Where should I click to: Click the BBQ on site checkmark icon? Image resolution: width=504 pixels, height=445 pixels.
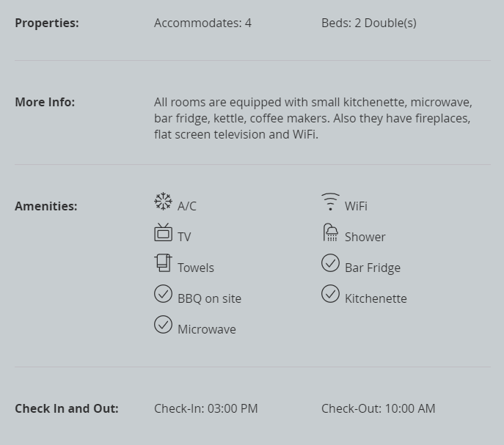163,294
